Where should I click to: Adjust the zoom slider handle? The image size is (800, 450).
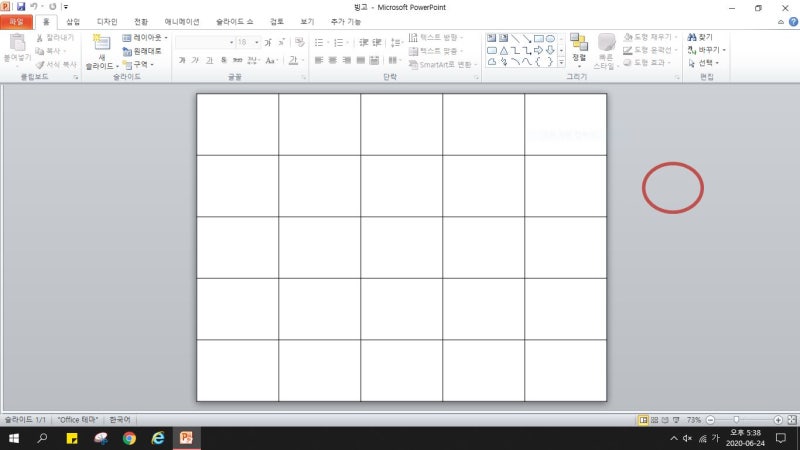(736, 419)
